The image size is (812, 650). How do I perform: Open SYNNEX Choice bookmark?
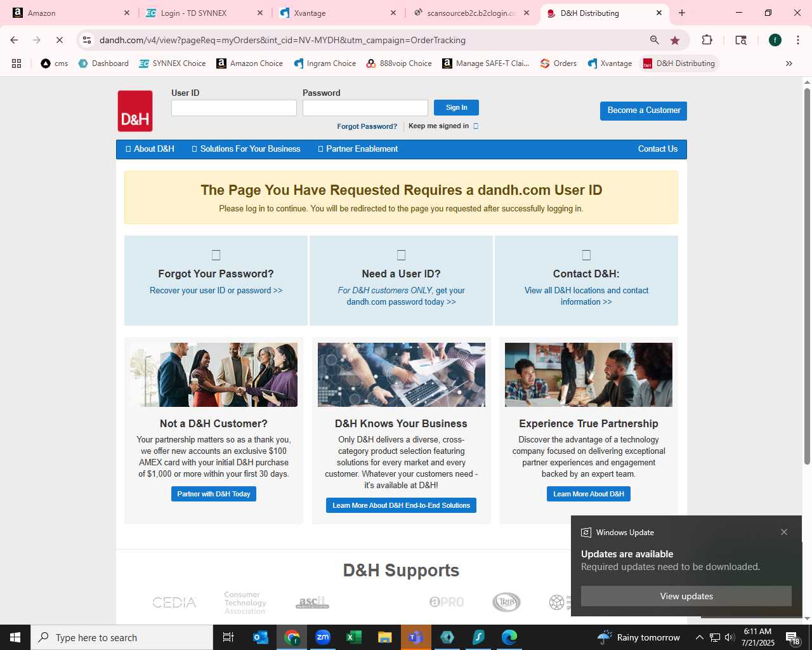173,63
